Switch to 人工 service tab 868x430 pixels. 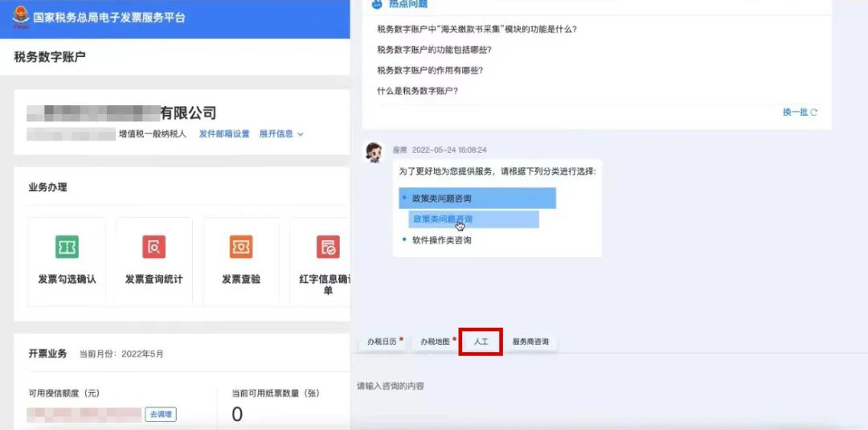pyautogui.click(x=481, y=342)
